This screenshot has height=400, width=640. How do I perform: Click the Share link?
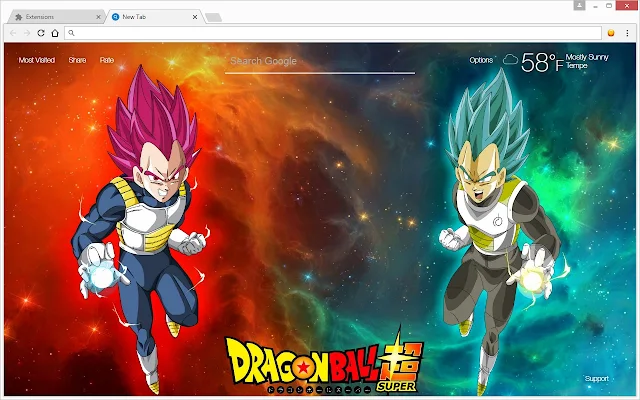coord(77,60)
